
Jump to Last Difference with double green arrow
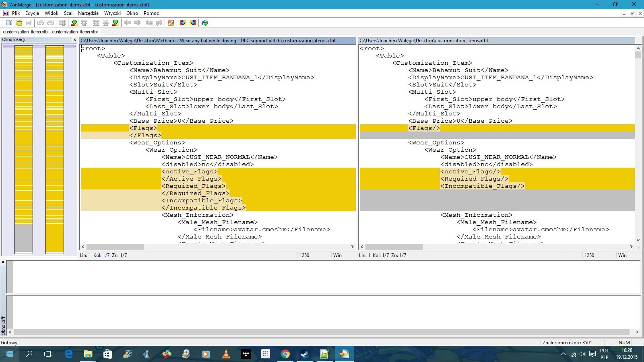click(x=116, y=23)
